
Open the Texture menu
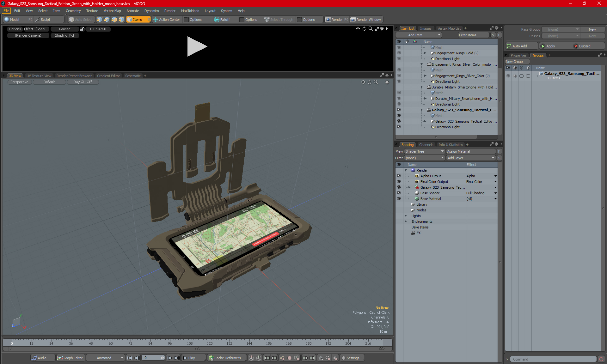(x=92, y=11)
